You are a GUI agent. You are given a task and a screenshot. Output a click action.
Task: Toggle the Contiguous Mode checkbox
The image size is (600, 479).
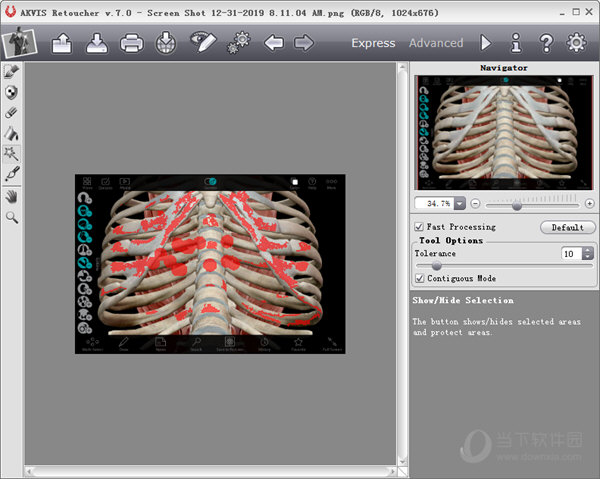click(420, 279)
